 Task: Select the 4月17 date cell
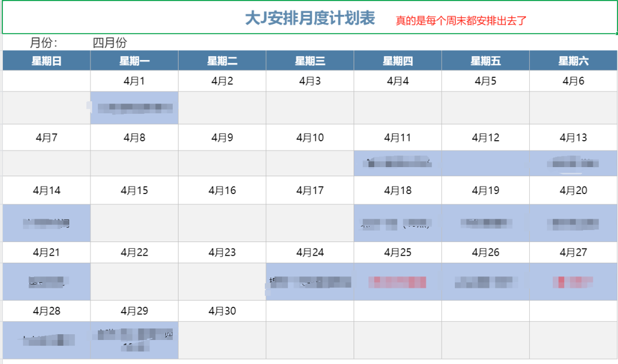[x=310, y=191]
